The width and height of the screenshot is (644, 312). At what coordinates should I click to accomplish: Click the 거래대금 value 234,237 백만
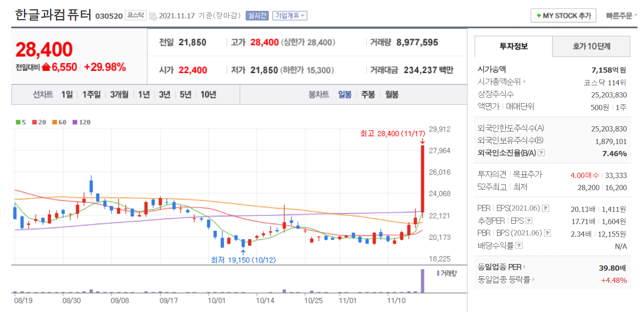point(429,70)
